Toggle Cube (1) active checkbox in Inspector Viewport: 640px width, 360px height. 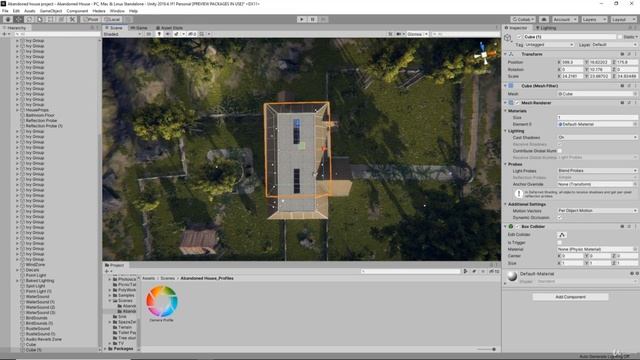coord(519,37)
